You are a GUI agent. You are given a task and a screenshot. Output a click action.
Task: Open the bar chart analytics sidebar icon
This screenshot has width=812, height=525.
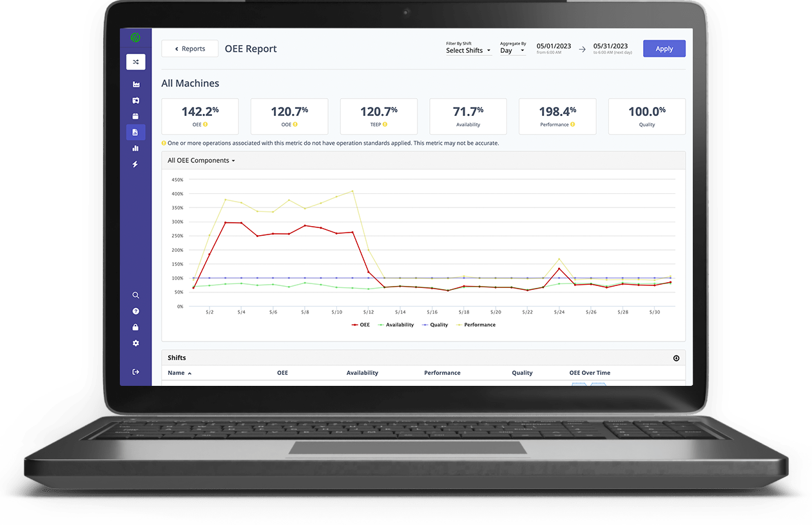pos(135,148)
